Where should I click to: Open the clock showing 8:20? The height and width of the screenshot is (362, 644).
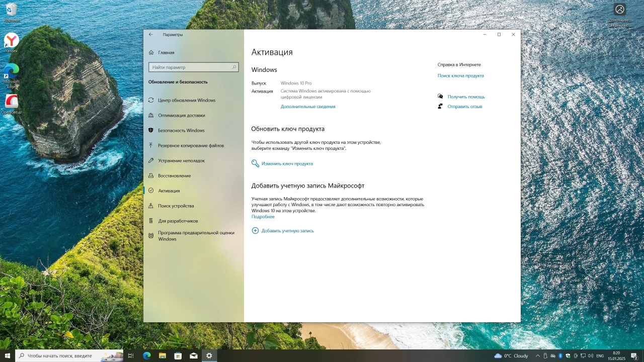point(616,355)
